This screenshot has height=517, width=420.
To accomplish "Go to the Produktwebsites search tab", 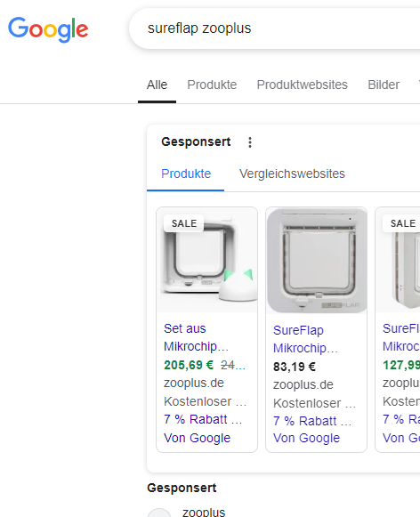I will point(302,85).
